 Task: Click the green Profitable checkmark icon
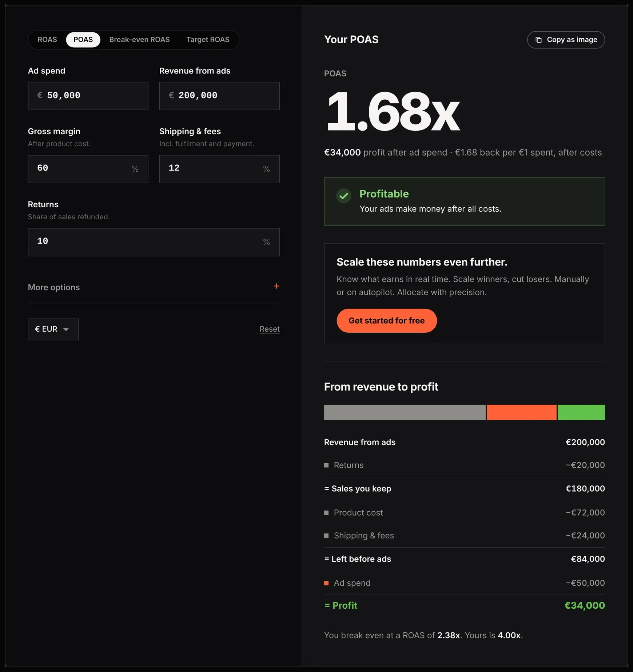(x=343, y=196)
